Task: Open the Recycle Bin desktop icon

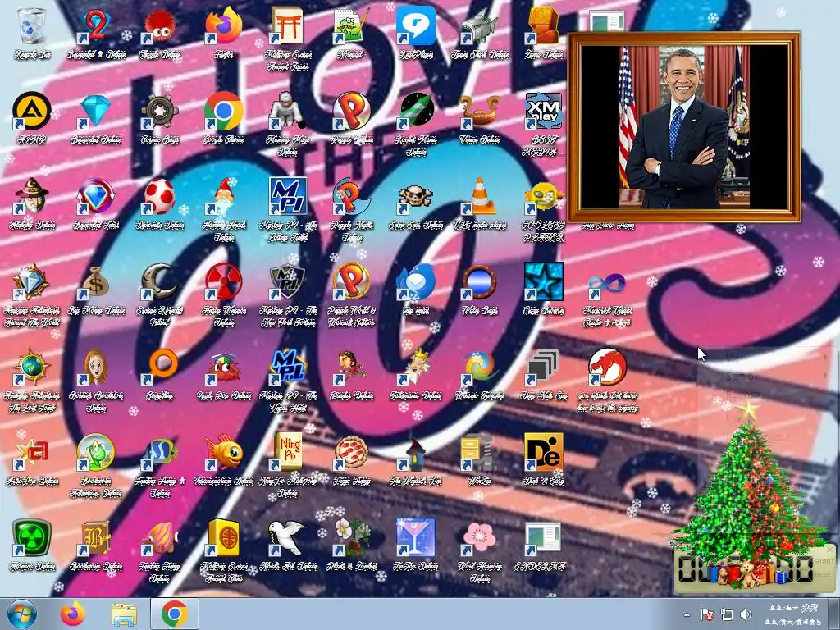Action: [x=32, y=25]
